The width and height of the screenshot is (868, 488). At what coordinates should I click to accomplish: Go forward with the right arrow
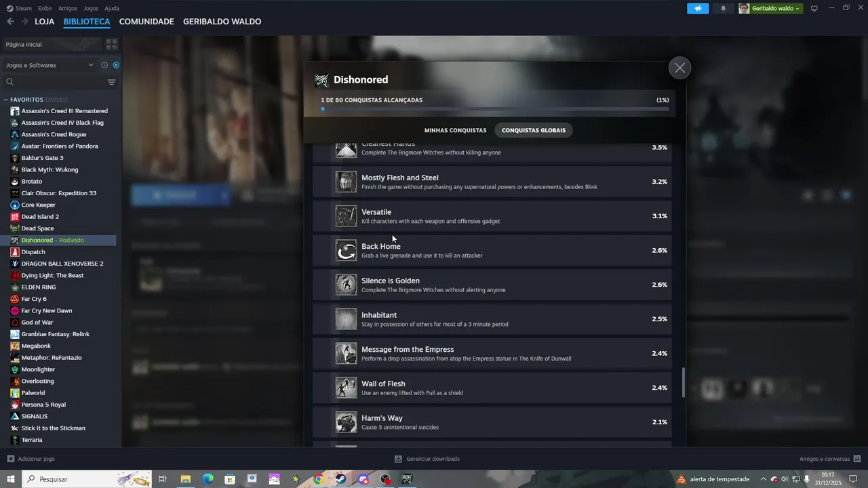[24, 22]
